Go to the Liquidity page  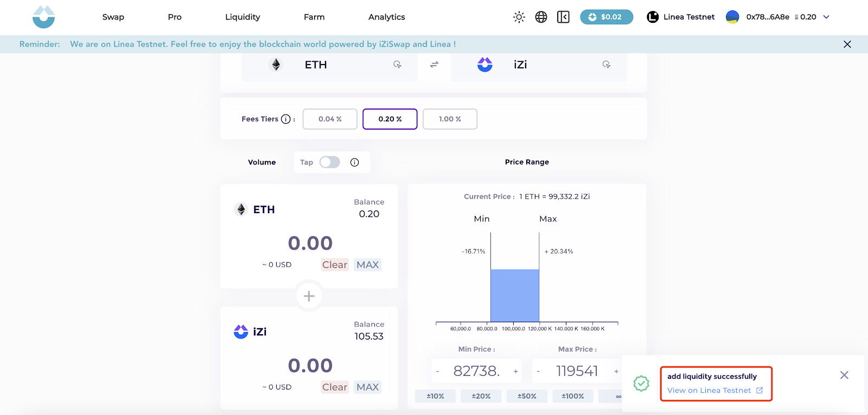click(242, 17)
